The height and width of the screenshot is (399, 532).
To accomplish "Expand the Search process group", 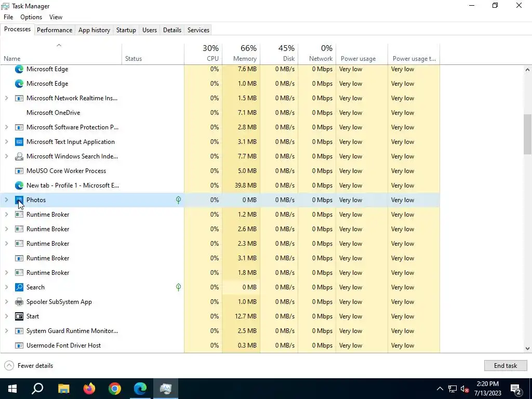I will point(6,287).
